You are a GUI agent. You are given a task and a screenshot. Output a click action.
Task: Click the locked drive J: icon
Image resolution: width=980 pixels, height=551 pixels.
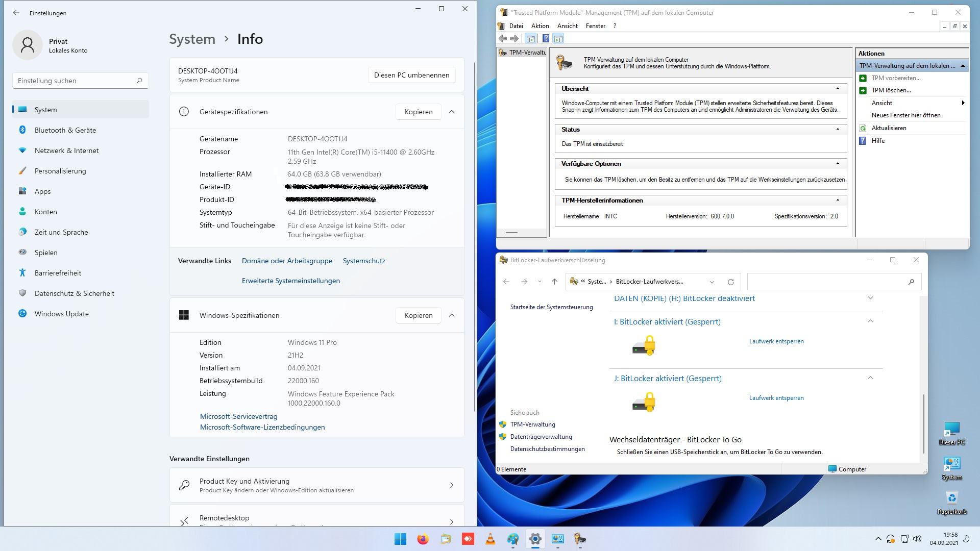[x=644, y=402]
